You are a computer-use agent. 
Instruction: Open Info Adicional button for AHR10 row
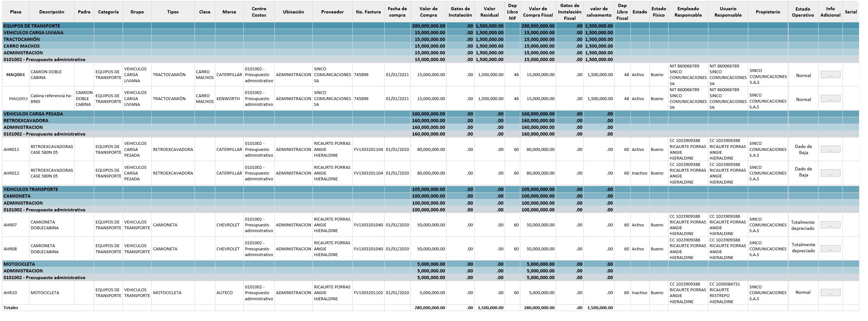[830, 293]
